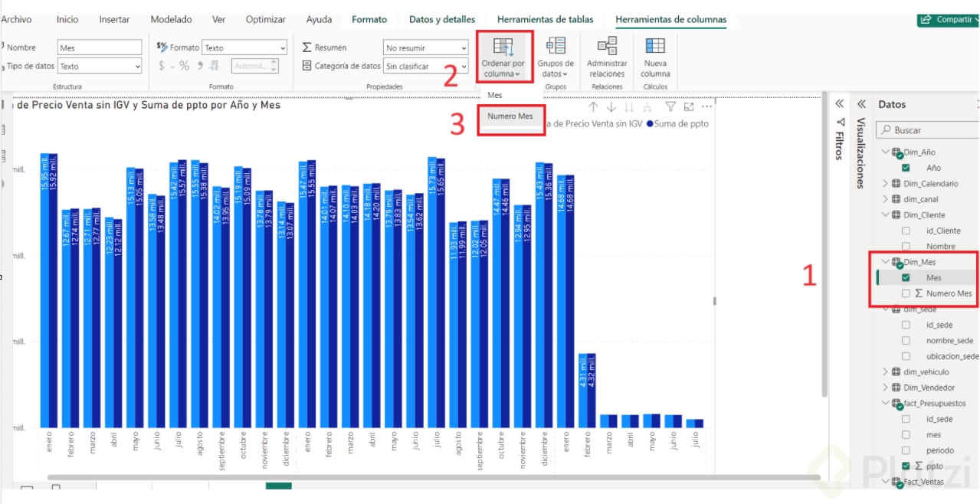Expand all down one level with the fork icon
Image resolution: width=980 pixels, height=504 pixels.
tap(648, 107)
